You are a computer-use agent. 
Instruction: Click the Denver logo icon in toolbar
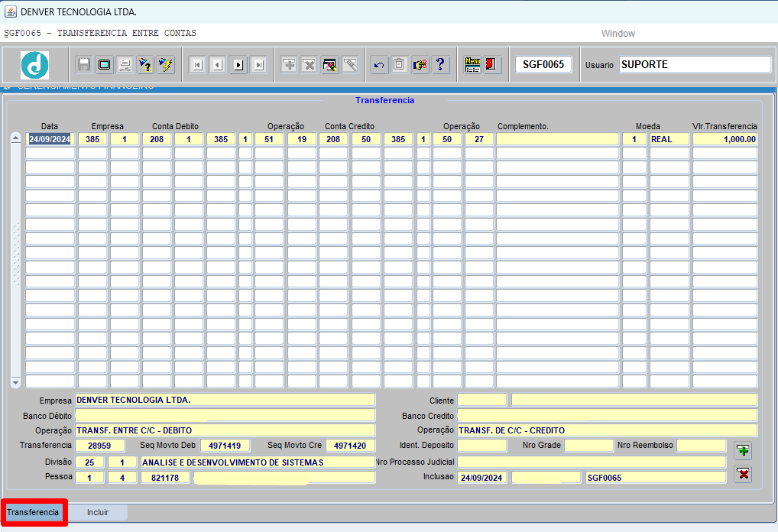click(x=34, y=65)
